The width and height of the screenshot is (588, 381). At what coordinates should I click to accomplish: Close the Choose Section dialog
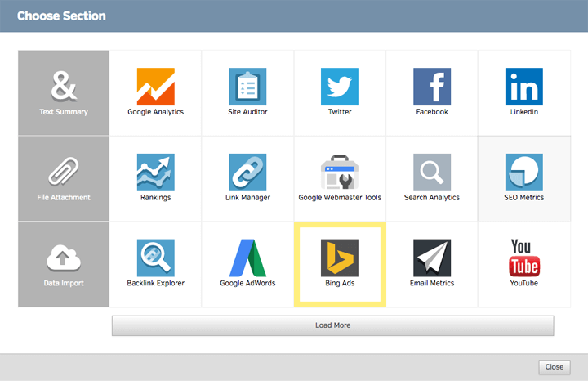pos(555,367)
